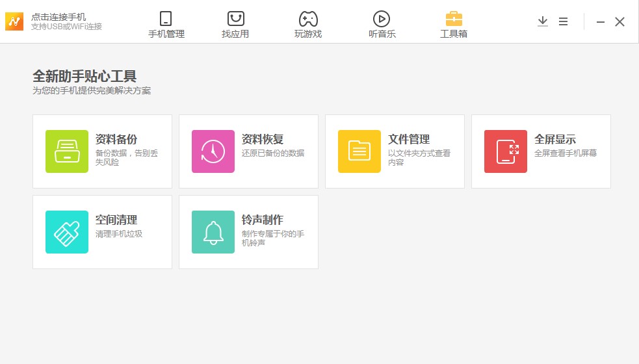Image resolution: width=639 pixels, height=364 pixels.
Task: Select the yellow 文件管理 folder icon
Action: pos(359,151)
